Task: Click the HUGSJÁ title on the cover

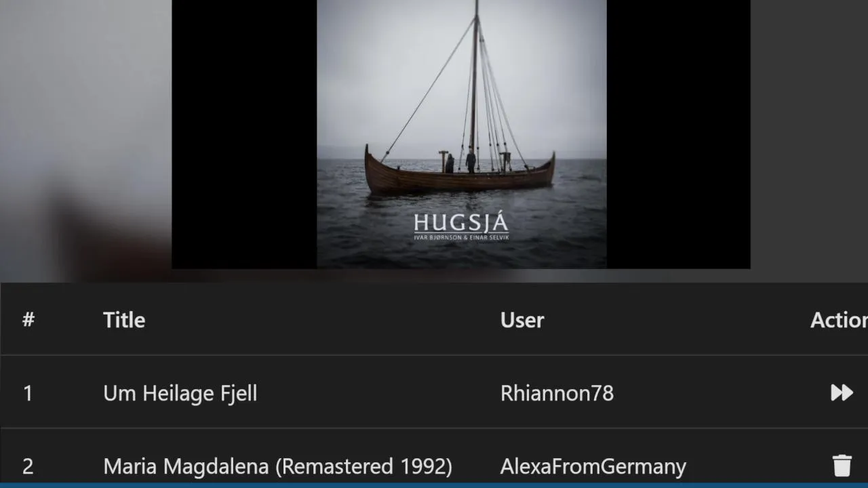Action: 461,222
